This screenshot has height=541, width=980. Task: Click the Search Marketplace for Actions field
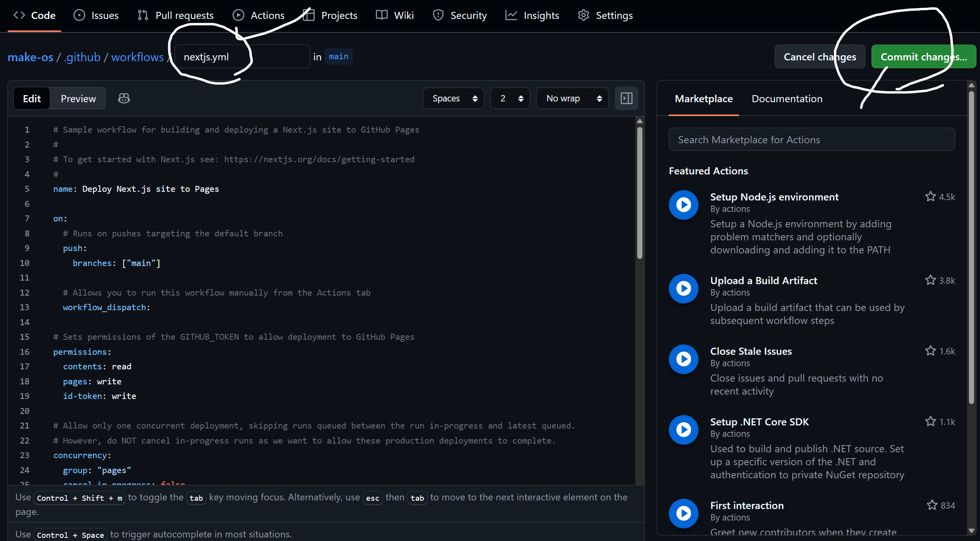tap(811, 139)
